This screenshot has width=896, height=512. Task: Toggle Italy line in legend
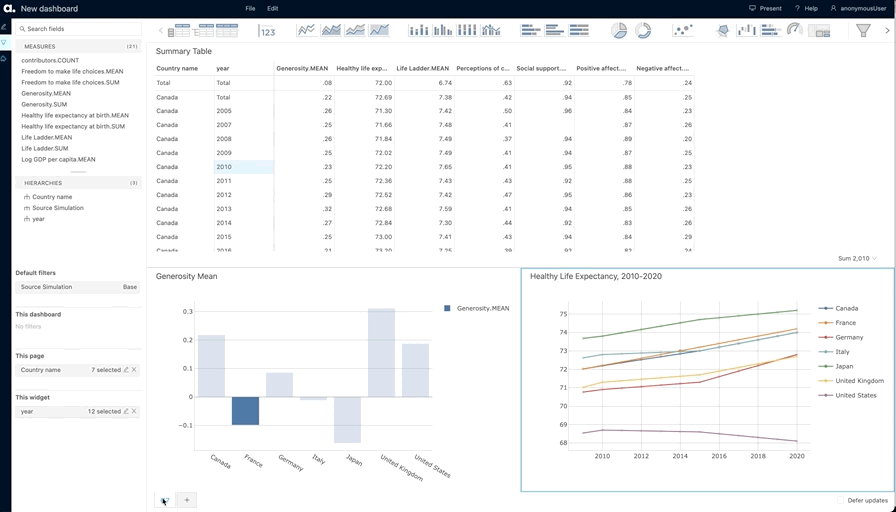pyautogui.click(x=834, y=351)
